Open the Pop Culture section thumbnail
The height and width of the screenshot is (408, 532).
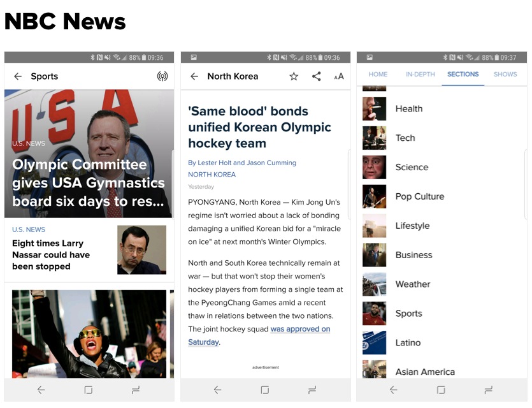(x=374, y=196)
